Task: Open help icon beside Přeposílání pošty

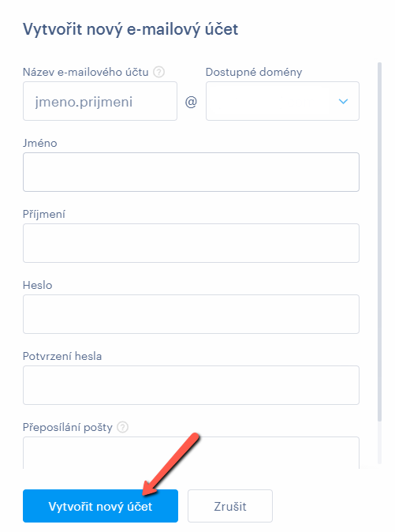Action: [x=122, y=427]
